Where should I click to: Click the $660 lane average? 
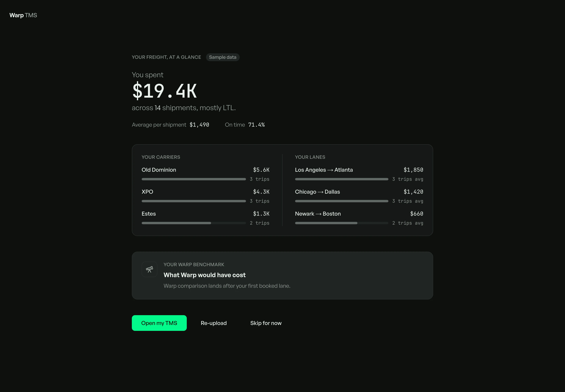point(416,214)
